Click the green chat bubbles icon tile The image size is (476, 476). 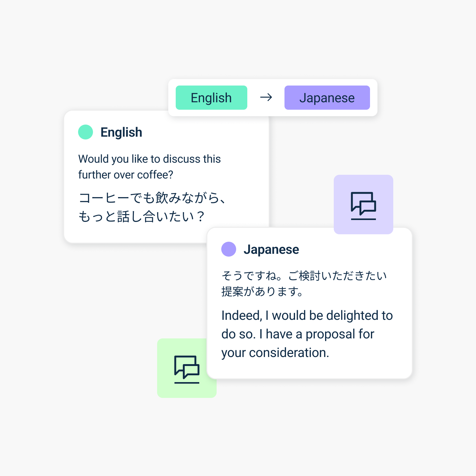(187, 368)
